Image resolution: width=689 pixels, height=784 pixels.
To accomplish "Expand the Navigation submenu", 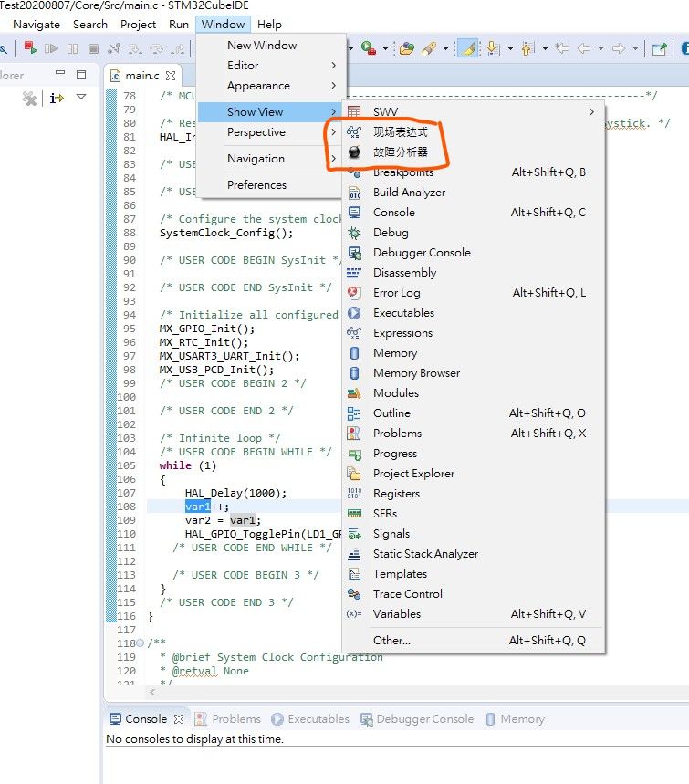I will tap(270, 159).
